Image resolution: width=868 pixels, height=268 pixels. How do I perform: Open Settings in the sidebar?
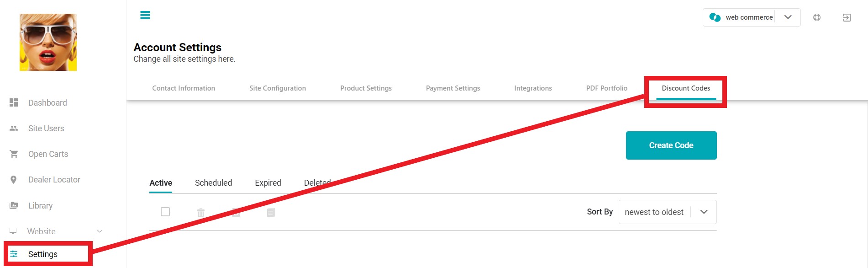pyautogui.click(x=43, y=254)
